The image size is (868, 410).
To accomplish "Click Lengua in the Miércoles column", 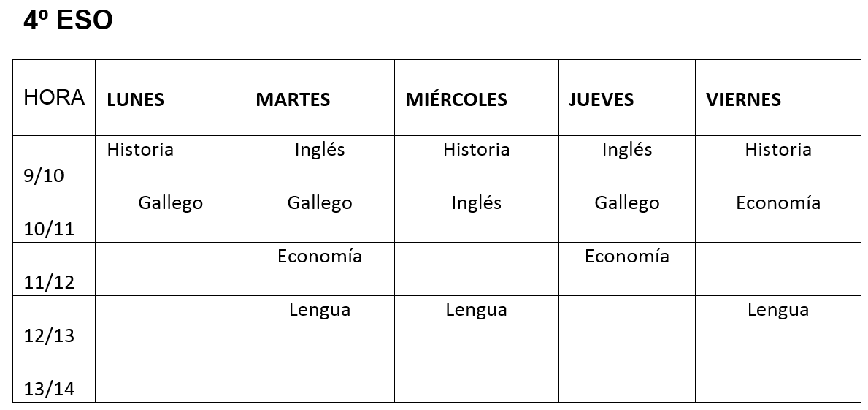I will click(476, 310).
